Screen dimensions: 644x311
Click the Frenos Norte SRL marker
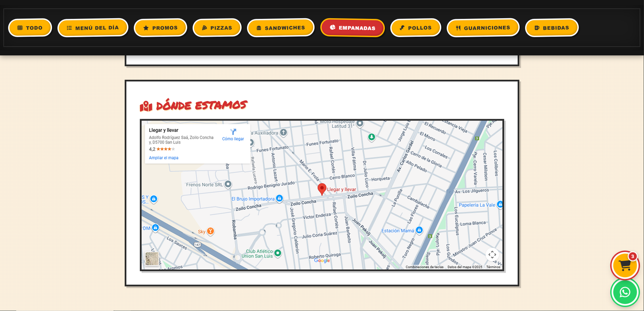(x=228, y=184)
